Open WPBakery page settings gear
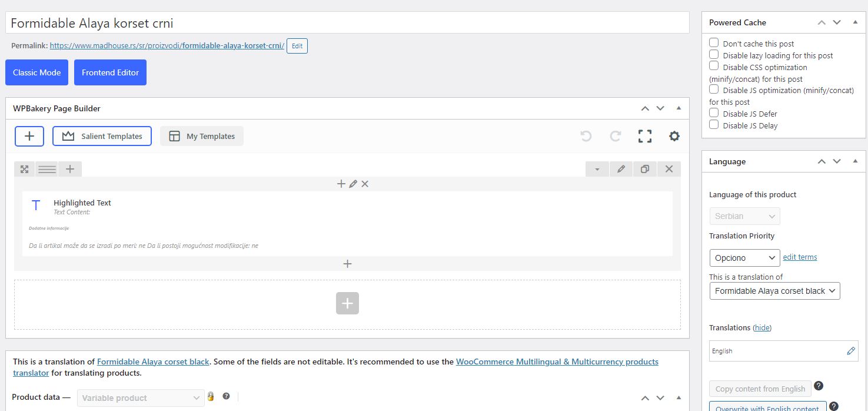The image size is (868, 411). click(674, 136)
